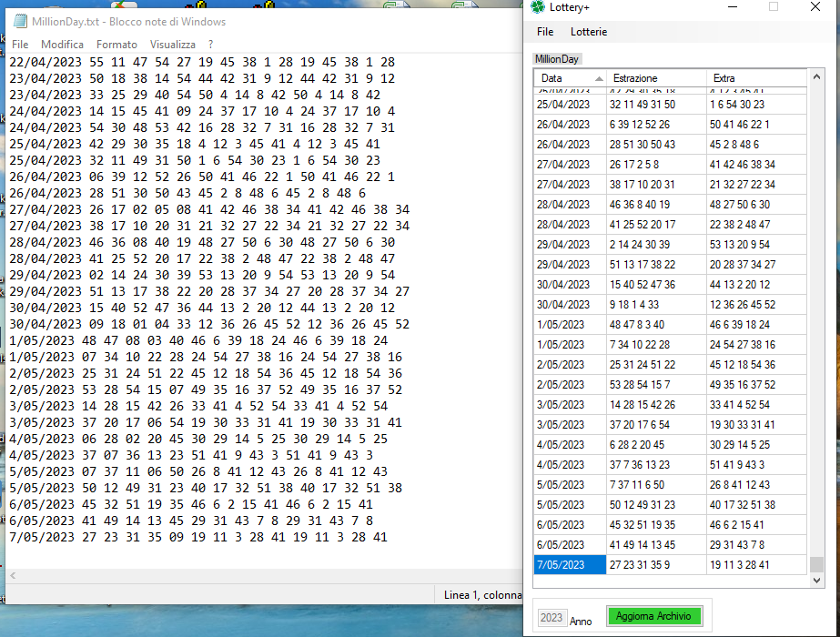Screen dimensions: 840x637
Task: Click Notepad horizontal scroll left arrow
Action: coord(13,575)
